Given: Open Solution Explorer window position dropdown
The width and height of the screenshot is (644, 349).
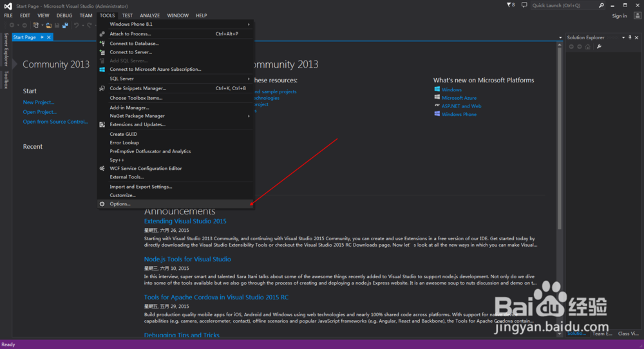Looking at the screenshot, I should point(623,37).
